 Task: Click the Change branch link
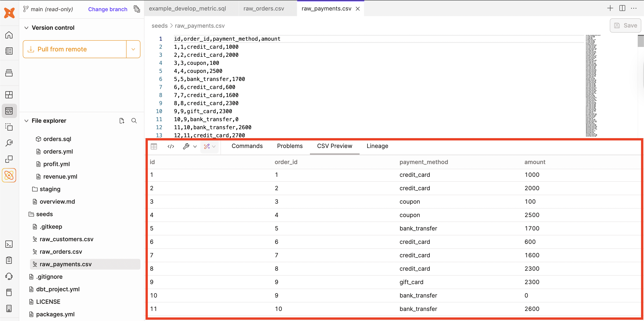tap(108, 9)
